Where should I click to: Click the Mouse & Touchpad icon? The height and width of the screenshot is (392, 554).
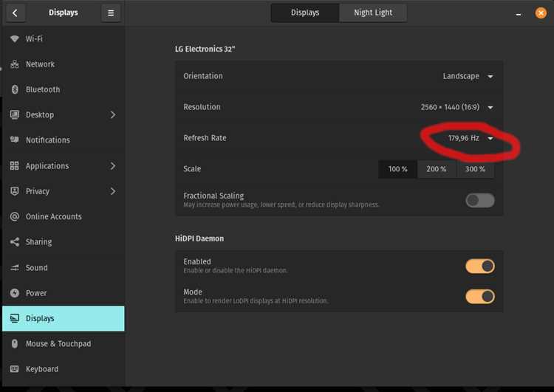(x=15, y=343)
